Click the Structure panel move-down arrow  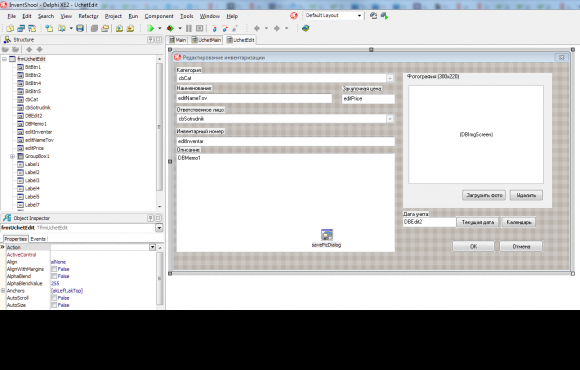tap(40, 50)
